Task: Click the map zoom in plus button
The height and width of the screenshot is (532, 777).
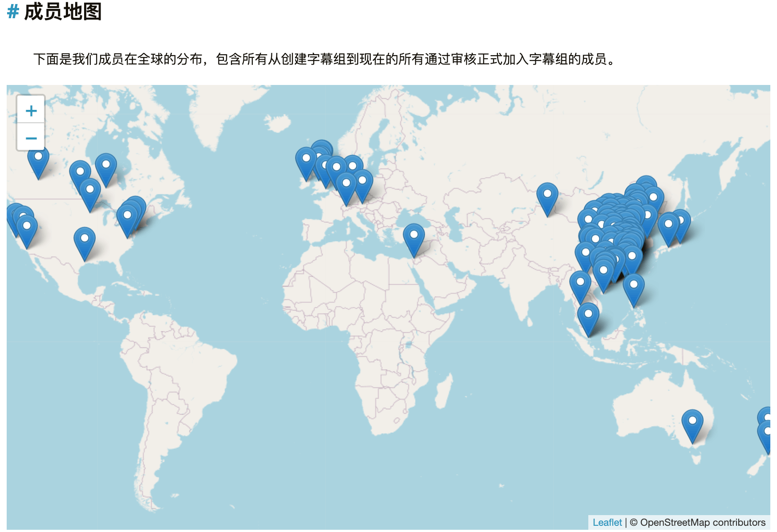Action: point(31,110)
